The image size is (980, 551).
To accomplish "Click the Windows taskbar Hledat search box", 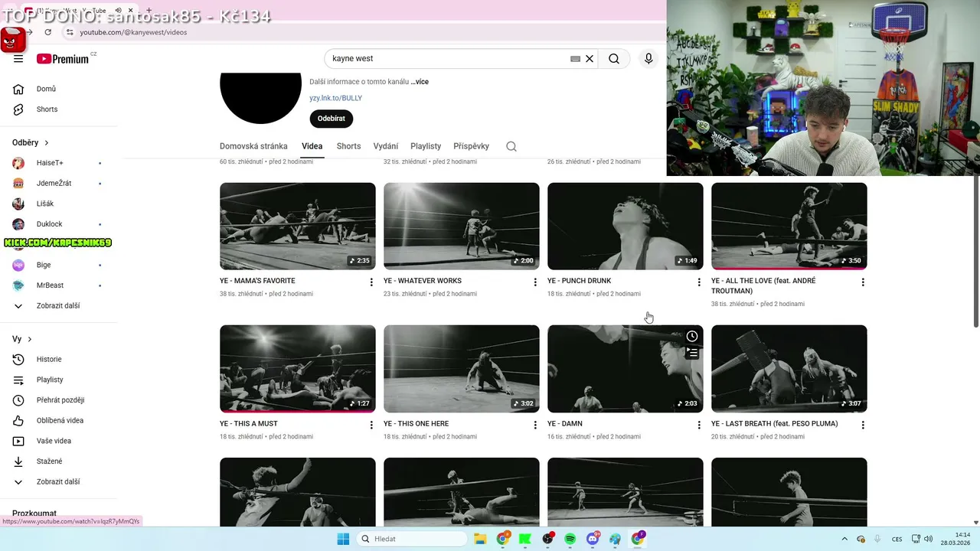I will tap(412, 539).
